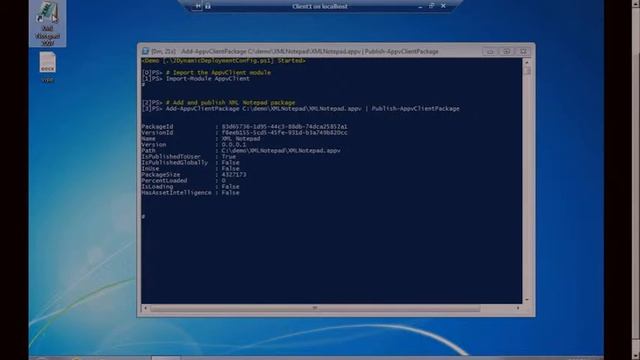This screenshot has width=640, height=360.
Task: Click the PackageSize value 4327173
Action: 234,175
